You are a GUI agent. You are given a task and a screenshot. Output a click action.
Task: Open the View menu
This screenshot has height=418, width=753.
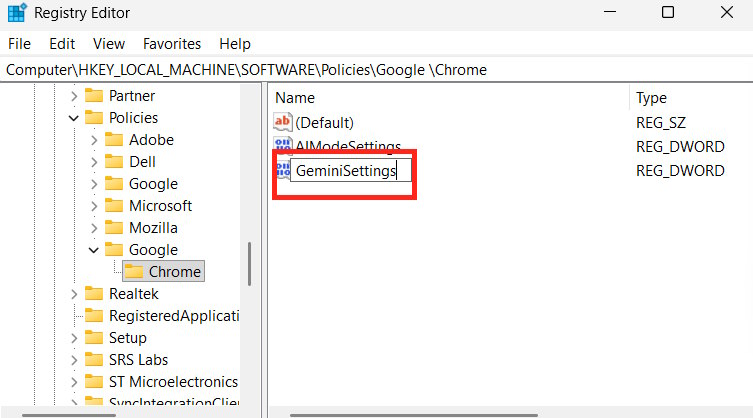109,44
